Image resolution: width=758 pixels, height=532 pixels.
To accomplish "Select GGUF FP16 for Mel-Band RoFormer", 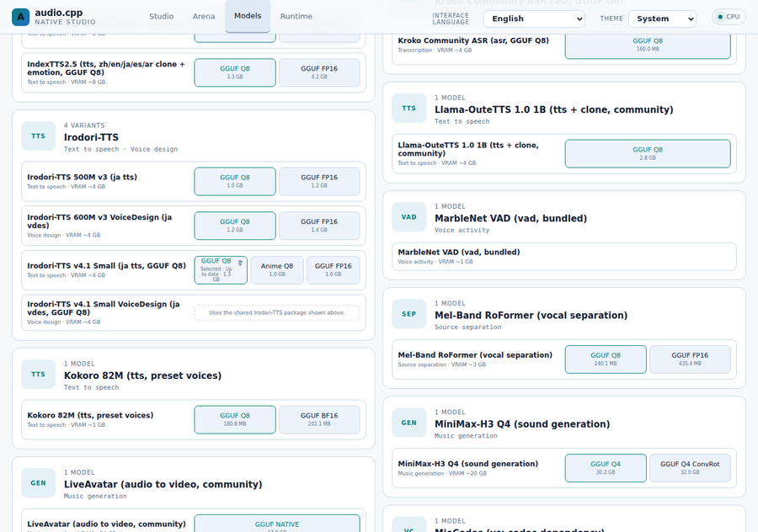I will [x=690, y=359].
